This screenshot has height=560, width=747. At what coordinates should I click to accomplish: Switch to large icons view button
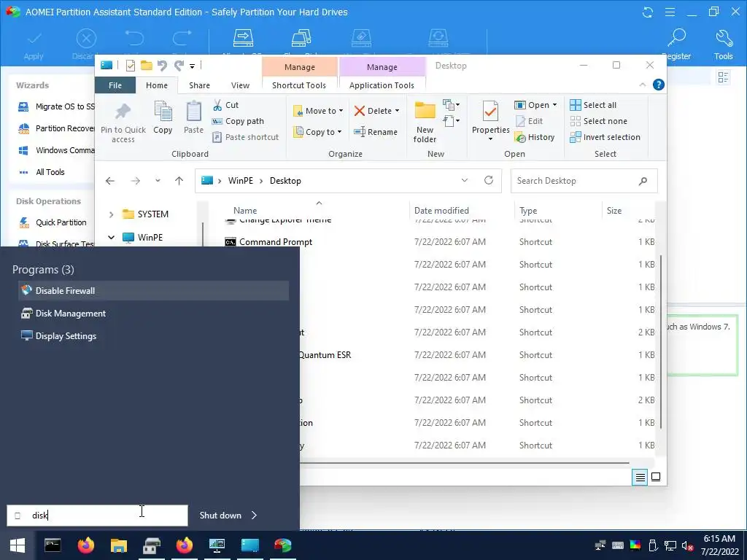coord(656,477)
